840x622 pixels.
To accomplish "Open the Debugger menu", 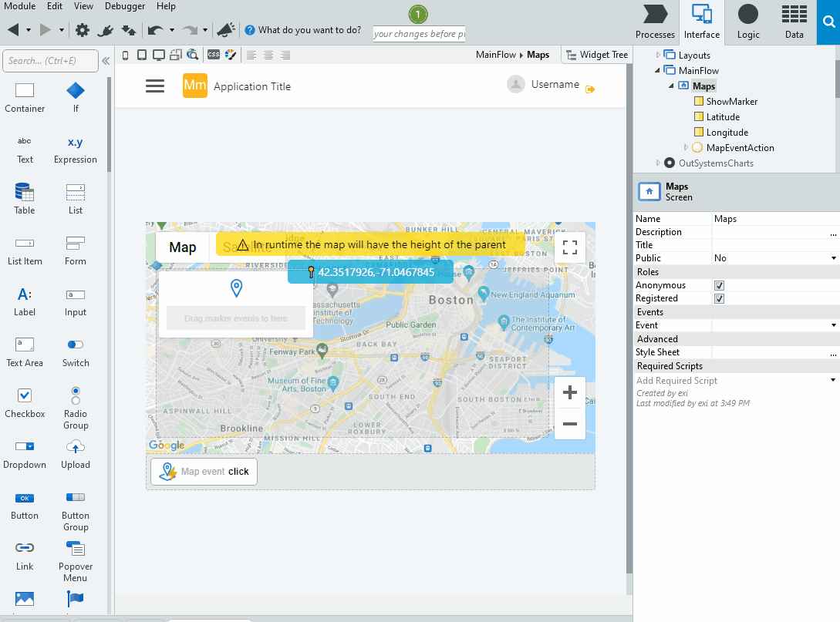I will pos(125,6).
